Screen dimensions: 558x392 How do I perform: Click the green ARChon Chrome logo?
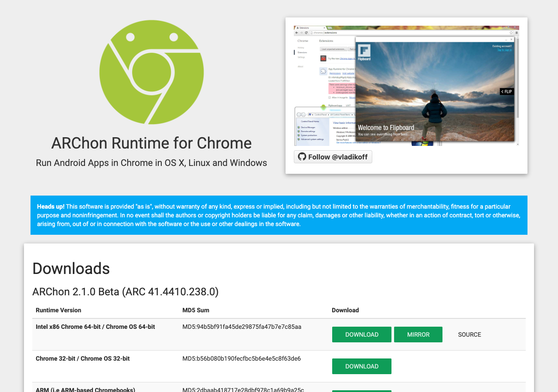click(x=151, y=72)
